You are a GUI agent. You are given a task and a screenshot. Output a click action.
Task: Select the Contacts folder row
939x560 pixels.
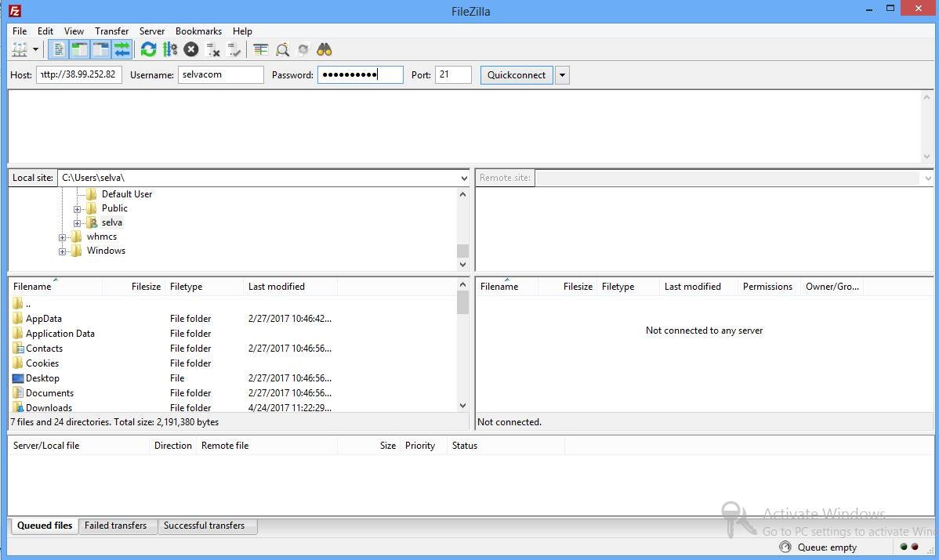tap(232, 349)
